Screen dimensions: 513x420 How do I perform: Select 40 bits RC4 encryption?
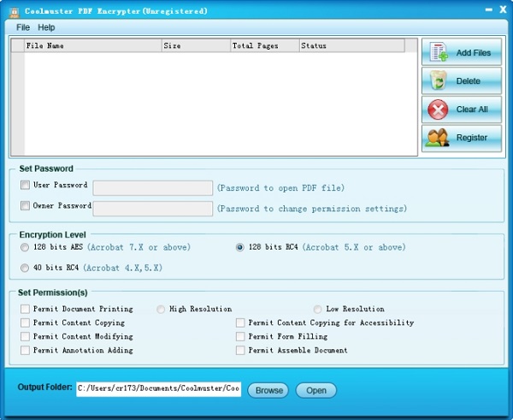pyautogui.click(x=25, y=268)
